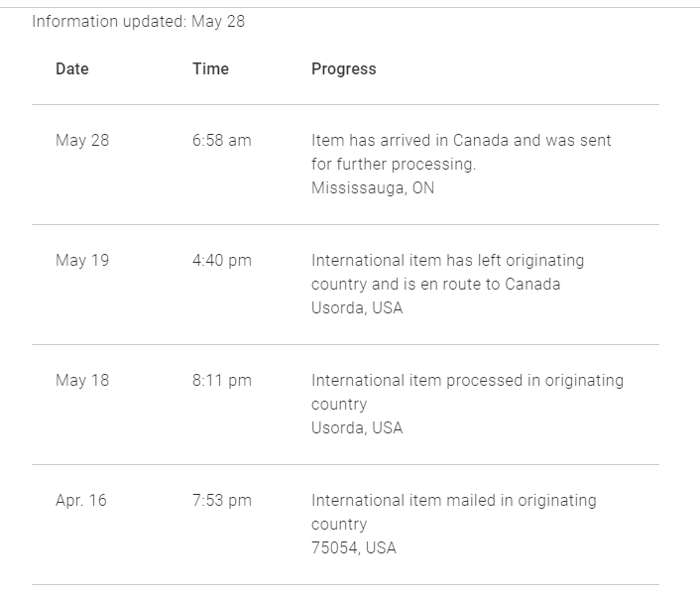Click the 7:53 pm time cell

[222, 501]
